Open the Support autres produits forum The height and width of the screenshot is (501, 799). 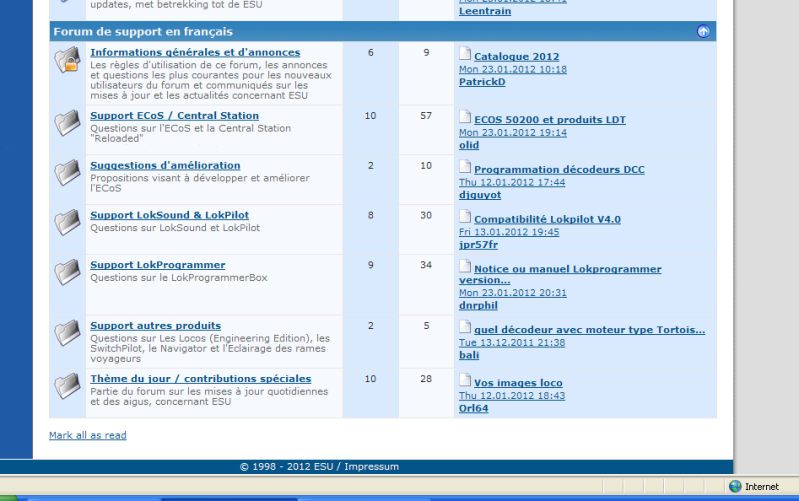pyautogui.click(x=155, y=326)
